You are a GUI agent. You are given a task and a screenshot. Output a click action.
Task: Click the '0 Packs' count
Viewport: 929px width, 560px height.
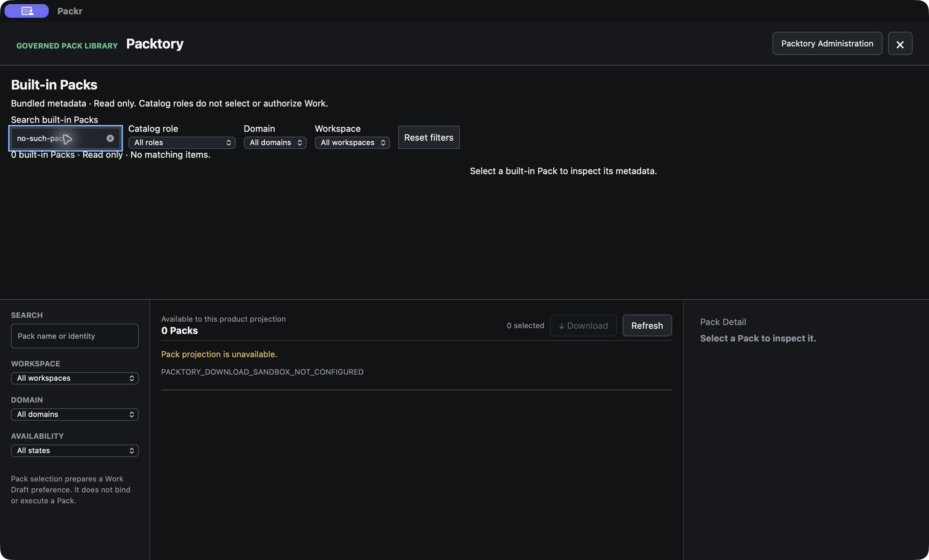coord(179,331)
